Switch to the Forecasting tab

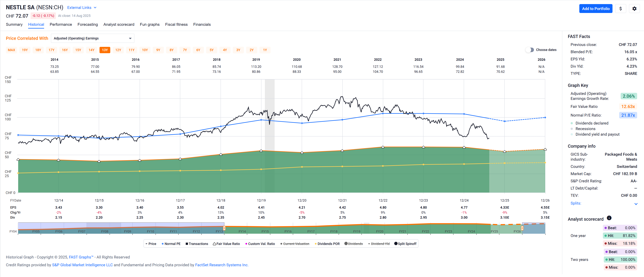pos(87,24)
